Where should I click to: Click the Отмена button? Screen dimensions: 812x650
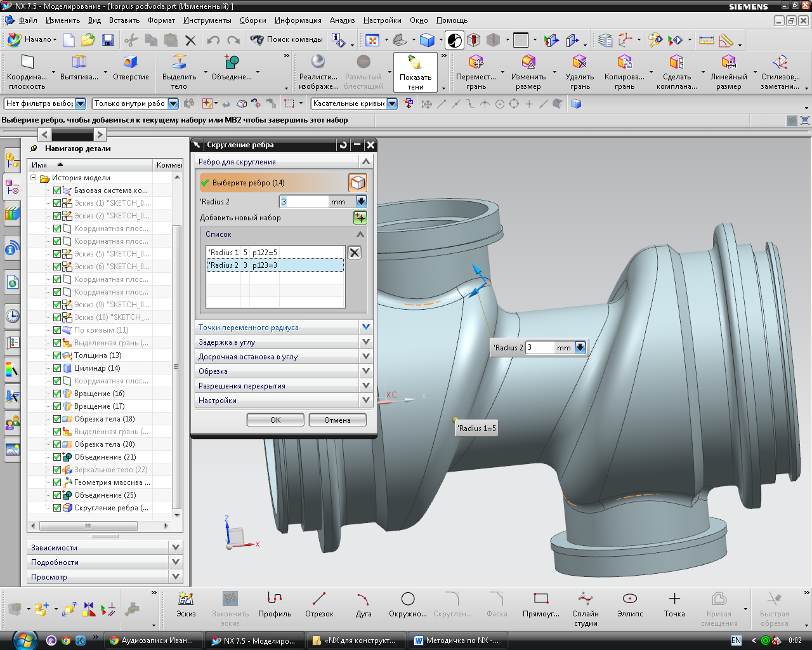337,420
